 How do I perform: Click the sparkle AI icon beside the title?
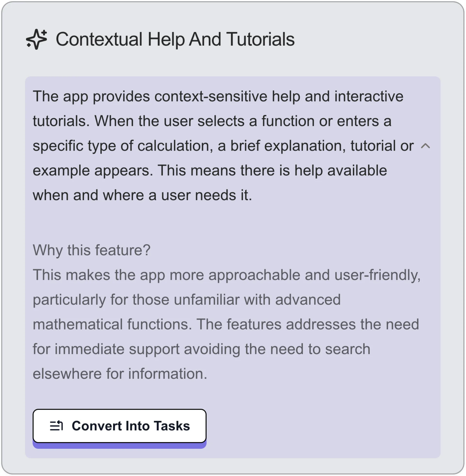click(x=36, y=39)
